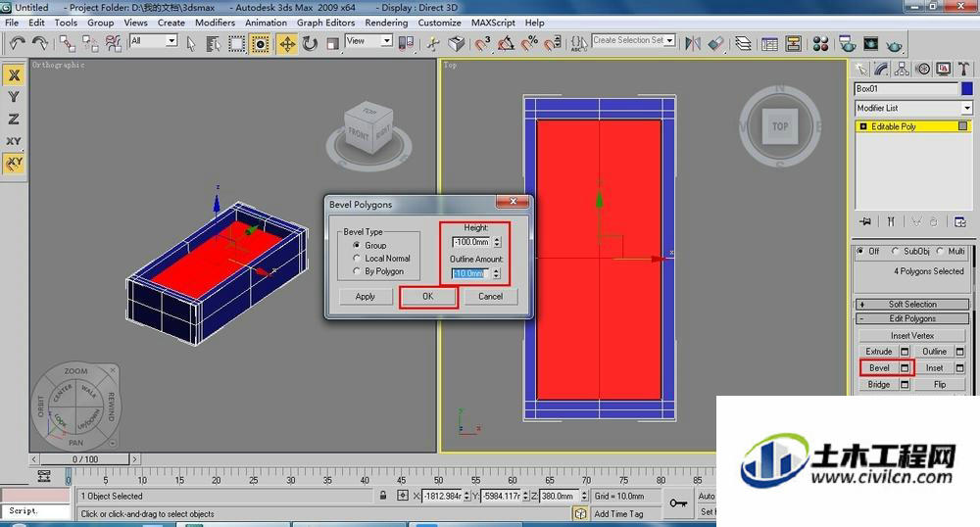The height and width of the screenshot is (527, 980).
Task: Switch to the Motion command panel tab
Action: point(923,69)
